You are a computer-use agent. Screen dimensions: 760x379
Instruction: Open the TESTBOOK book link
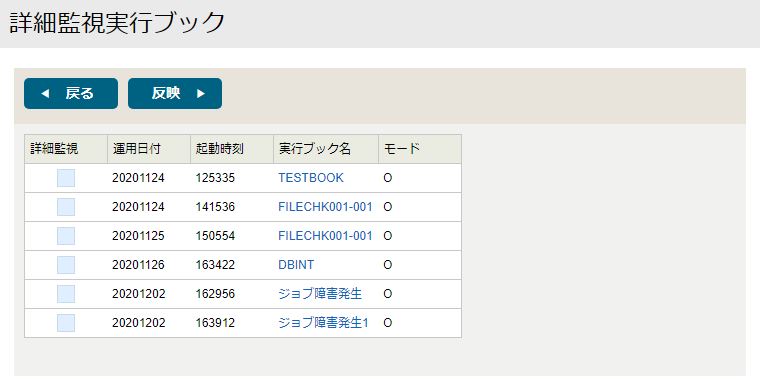coord(311,178)
